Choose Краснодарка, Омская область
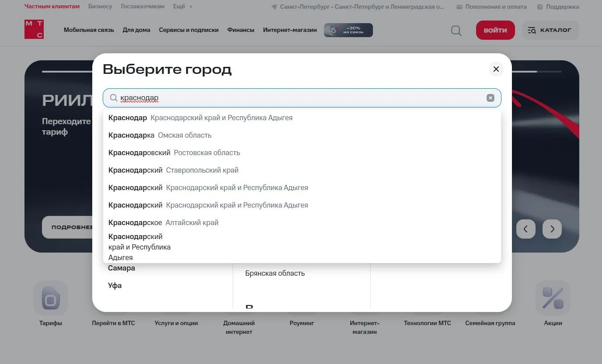602x364 pixels. point(302,135)
